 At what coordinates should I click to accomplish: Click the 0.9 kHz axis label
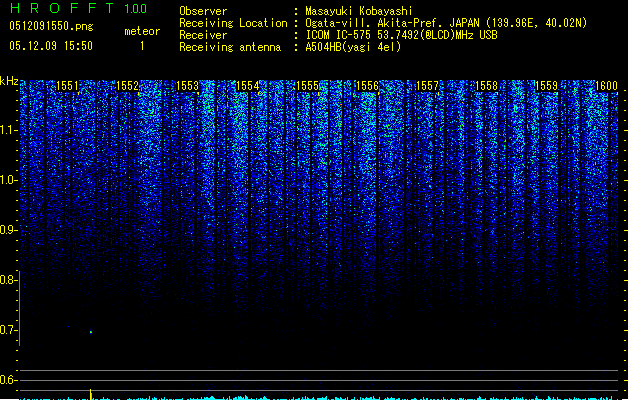click(8, 230)
